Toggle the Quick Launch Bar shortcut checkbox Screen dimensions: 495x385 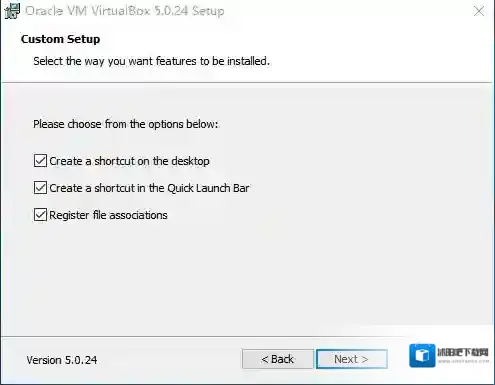40,188
